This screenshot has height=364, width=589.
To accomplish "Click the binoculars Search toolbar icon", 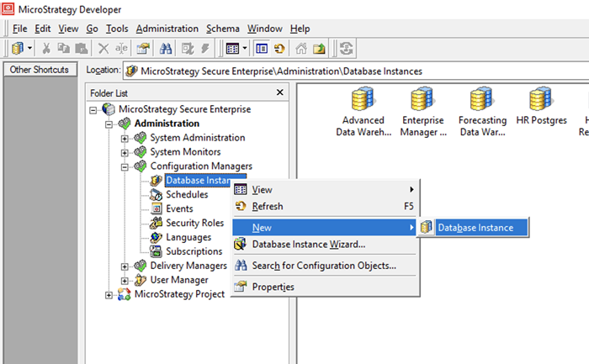I will (165, 49).
